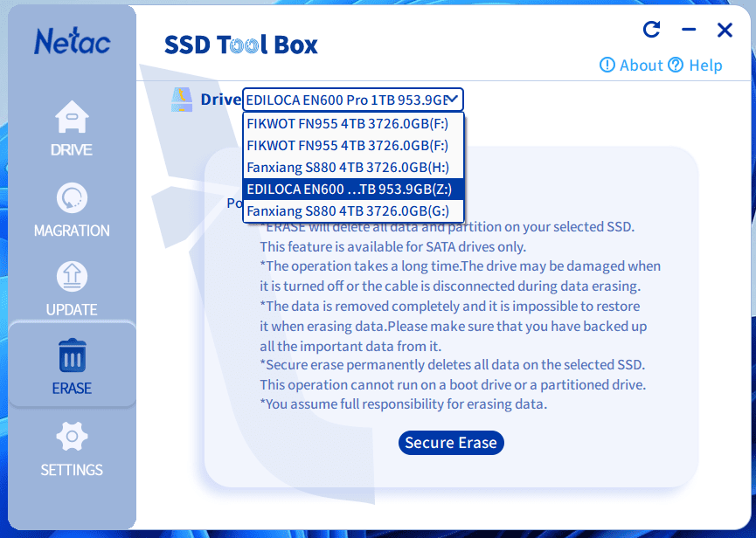Click line 'all the important data from it.'
Image resolution: width=756 pixels, height=538 pixels.
350,346
